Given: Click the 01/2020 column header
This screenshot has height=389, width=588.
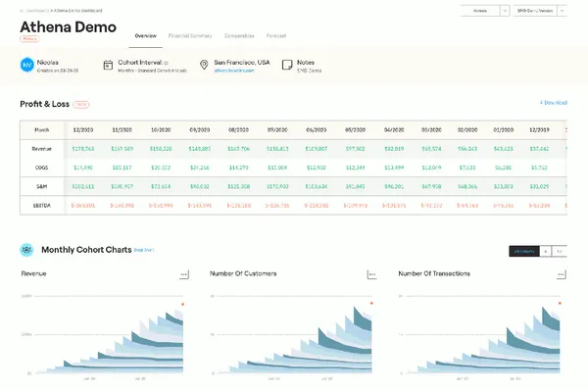Looking at the screenshot, I should 504,129.
